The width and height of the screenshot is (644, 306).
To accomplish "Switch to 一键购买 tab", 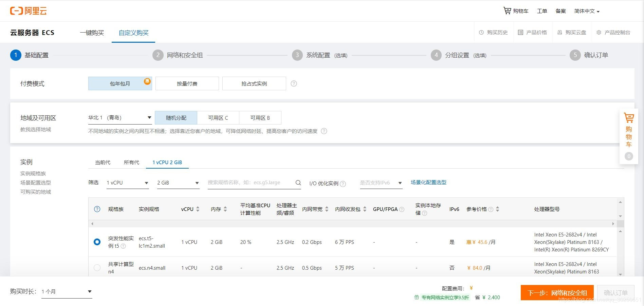I will click(92, 33).
